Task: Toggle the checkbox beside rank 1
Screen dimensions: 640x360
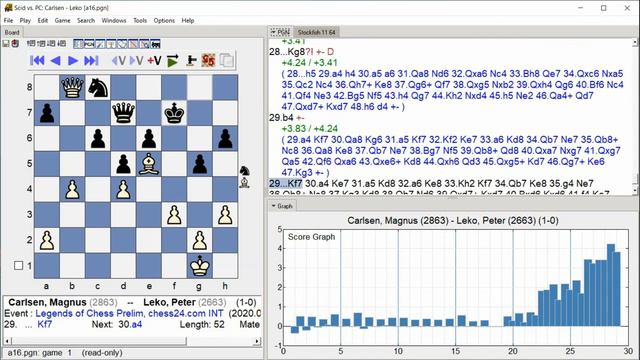Action: (18, 265)
